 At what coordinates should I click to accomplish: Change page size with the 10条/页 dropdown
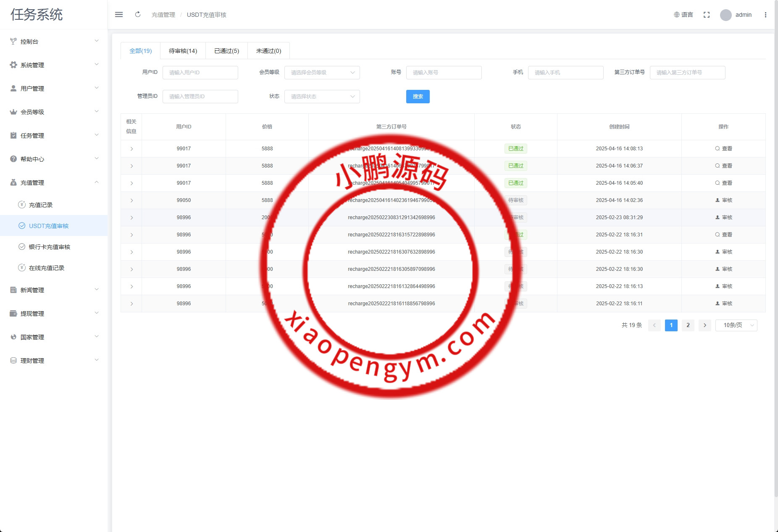pos(736,325)
